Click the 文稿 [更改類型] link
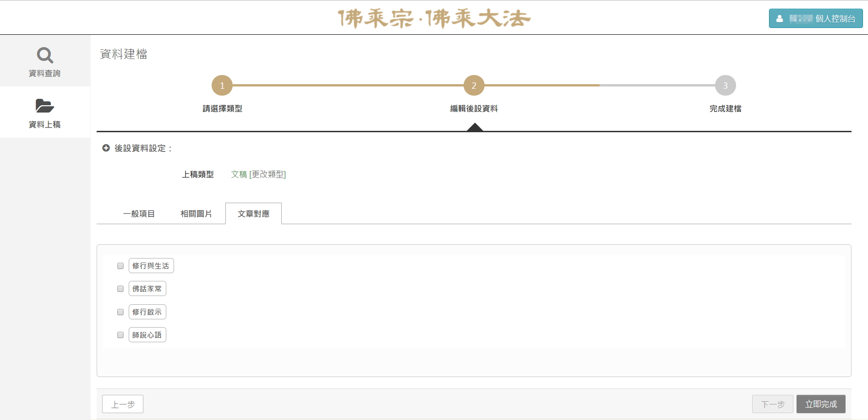868x420 pixels. click(258, 174)
